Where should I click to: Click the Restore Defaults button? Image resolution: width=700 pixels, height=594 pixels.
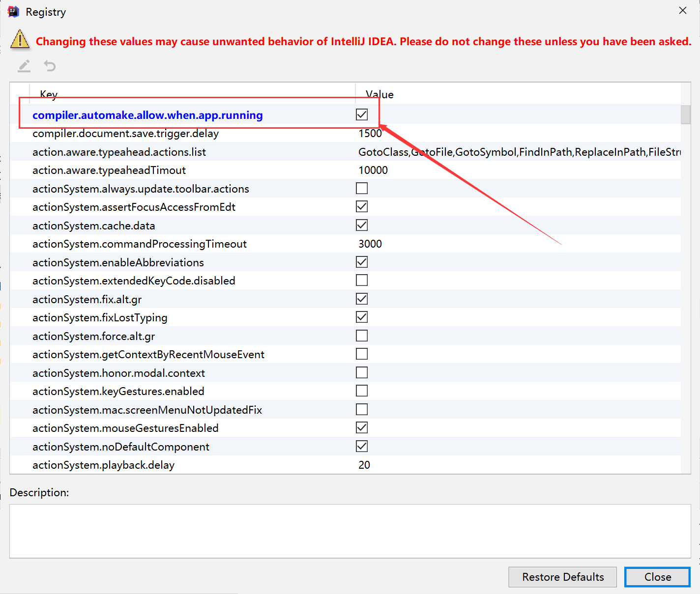563,577
